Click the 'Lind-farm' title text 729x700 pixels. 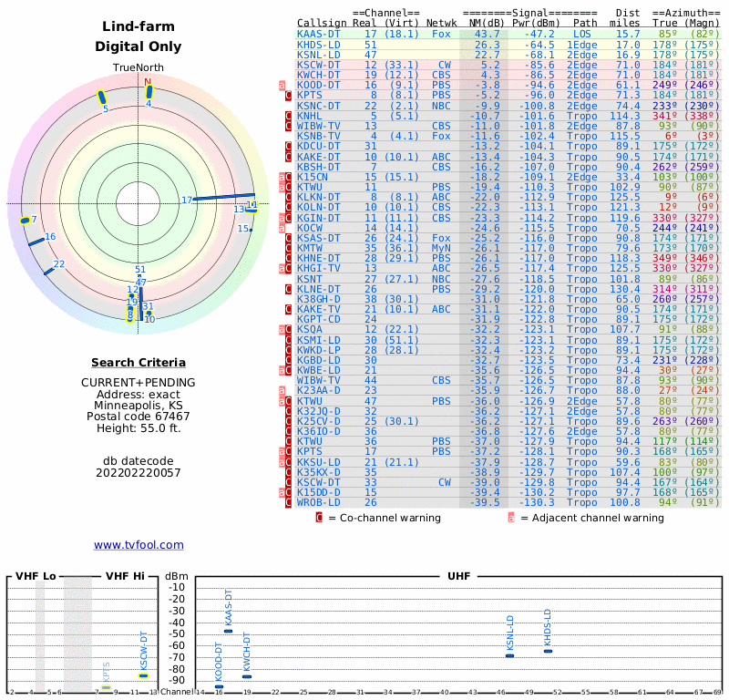139,26
